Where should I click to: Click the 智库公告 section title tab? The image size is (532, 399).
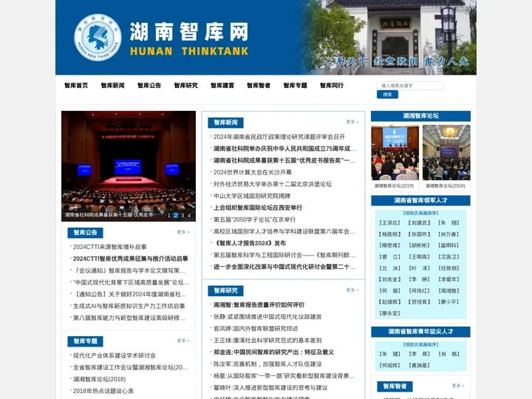pos(85,233)
